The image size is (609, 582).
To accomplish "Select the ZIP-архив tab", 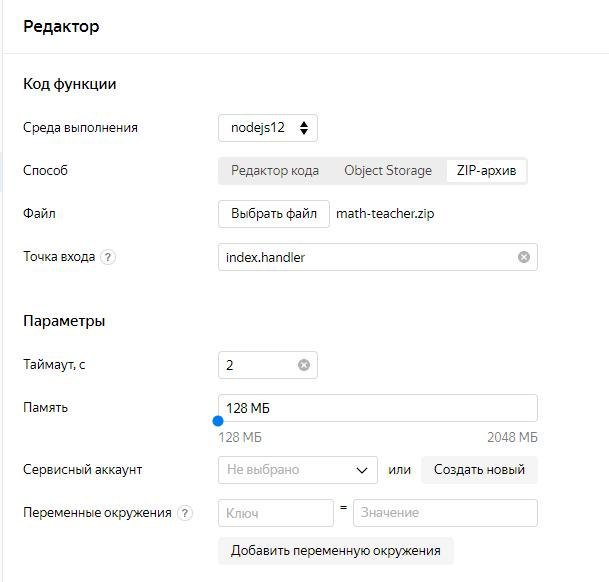I will (486, 171).
